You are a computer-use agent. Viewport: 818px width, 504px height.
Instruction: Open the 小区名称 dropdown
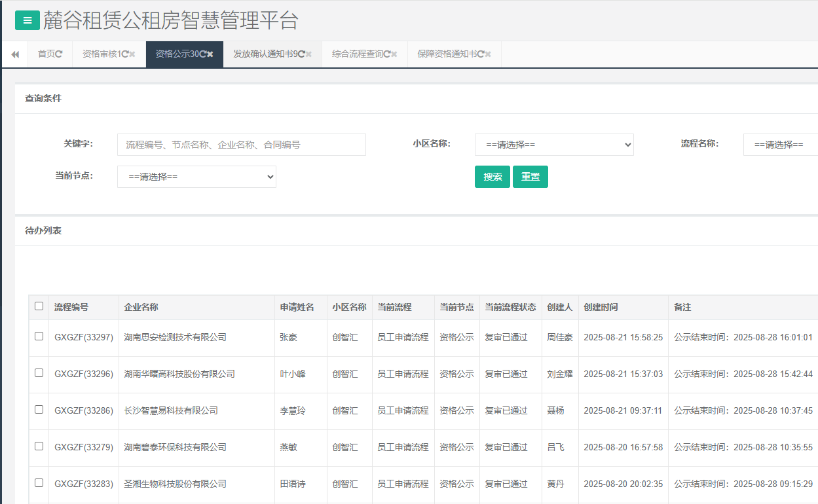pos(554,145)
